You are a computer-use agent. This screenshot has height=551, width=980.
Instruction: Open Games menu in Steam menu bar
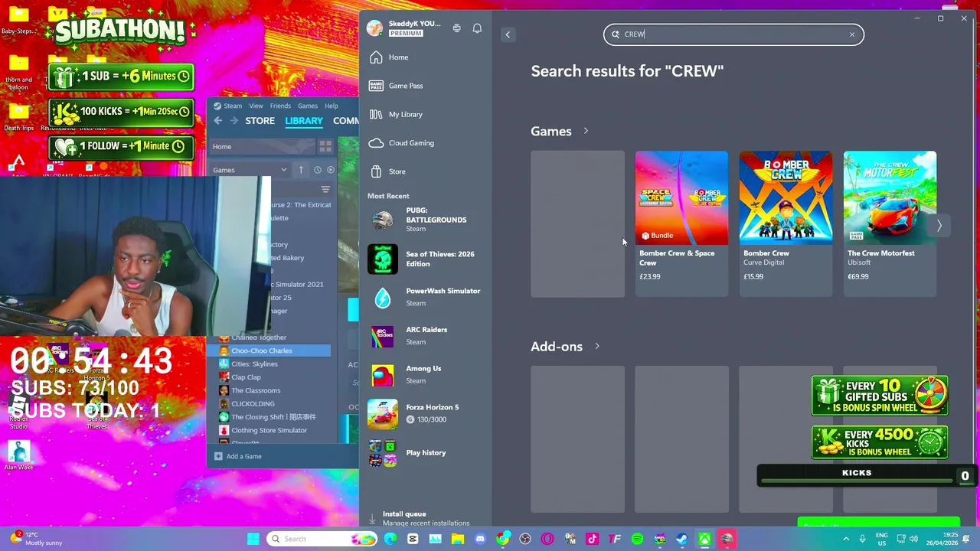pos(308,106)
